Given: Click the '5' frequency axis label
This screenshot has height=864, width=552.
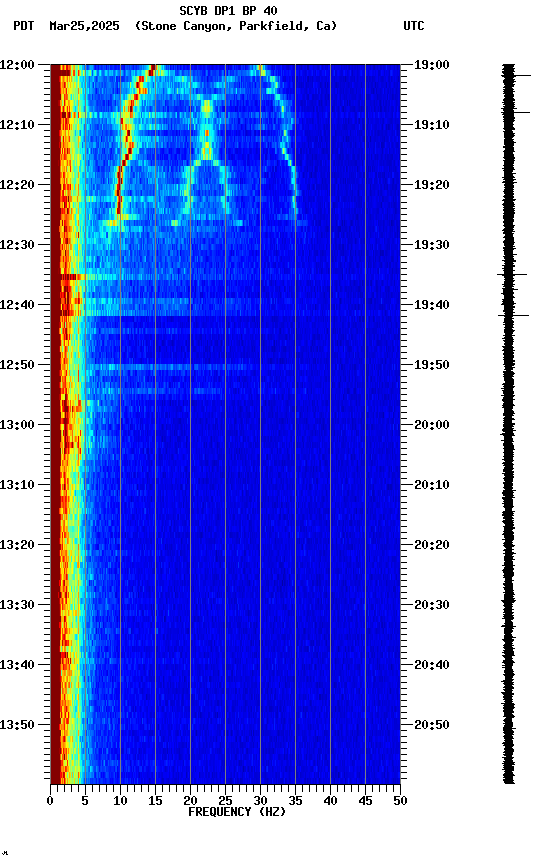Looking at the screenshot, I should [85, 801].
